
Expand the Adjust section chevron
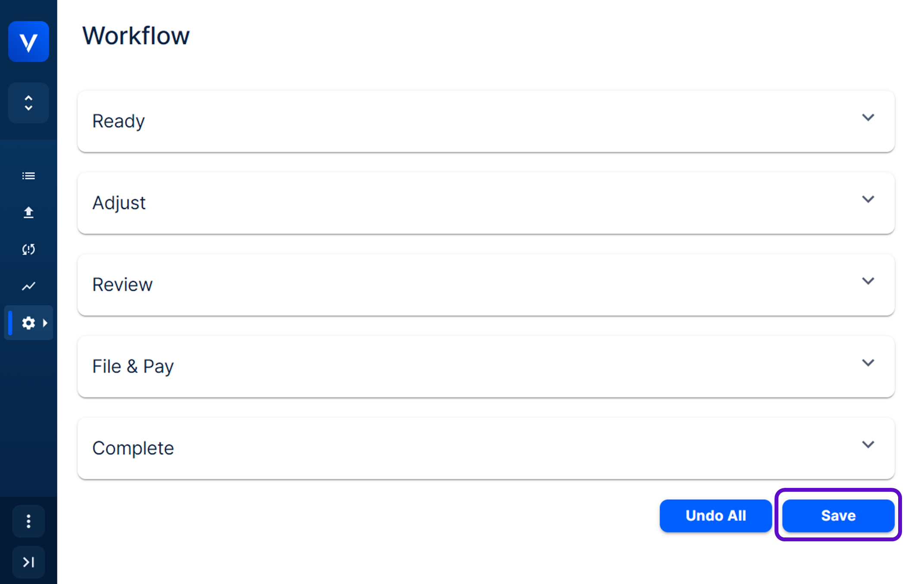point(868,200)
